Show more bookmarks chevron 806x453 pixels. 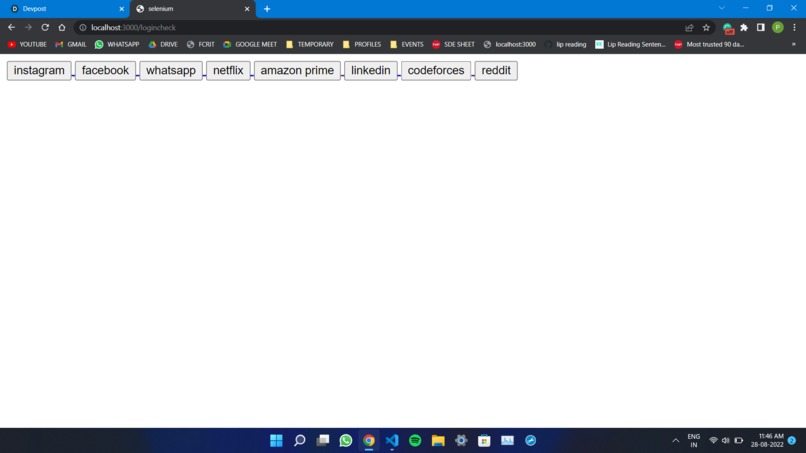[x=794, y=44]
